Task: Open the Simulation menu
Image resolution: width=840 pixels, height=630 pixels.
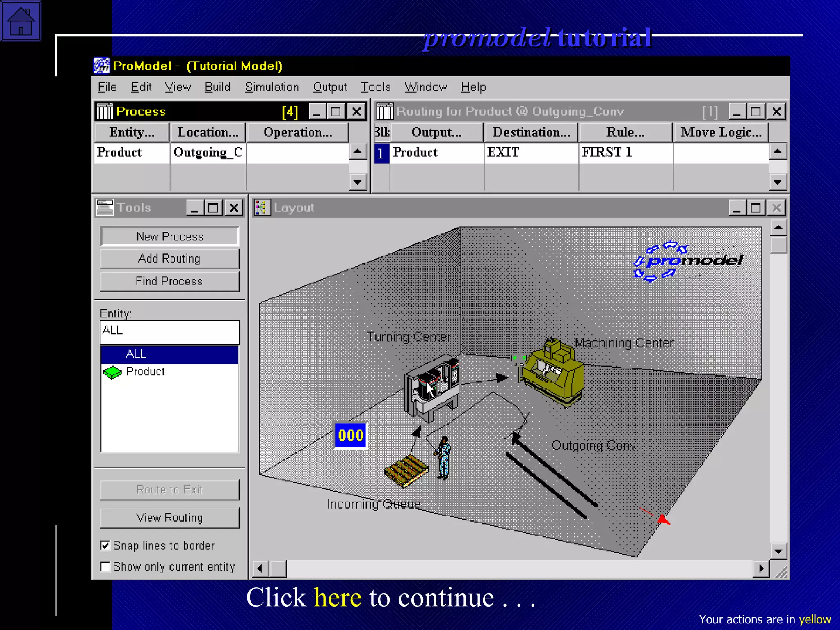Action: click(x=272, y=87)
